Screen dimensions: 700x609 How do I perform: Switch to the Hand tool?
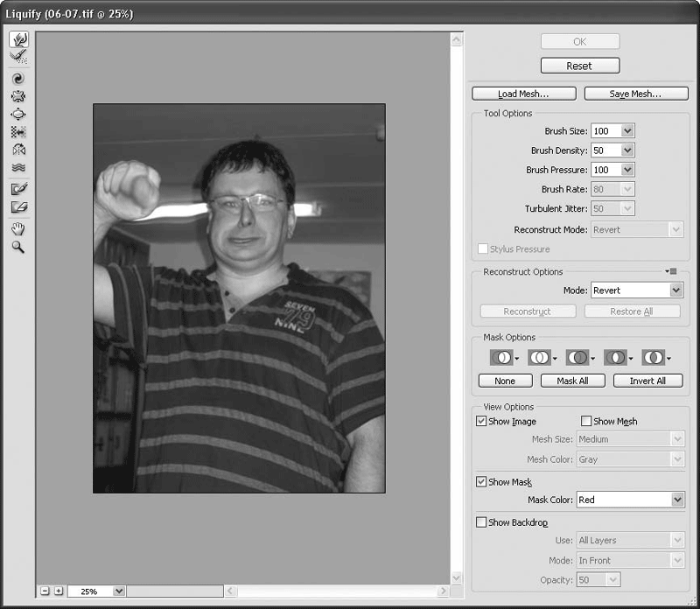pos(18,229)
